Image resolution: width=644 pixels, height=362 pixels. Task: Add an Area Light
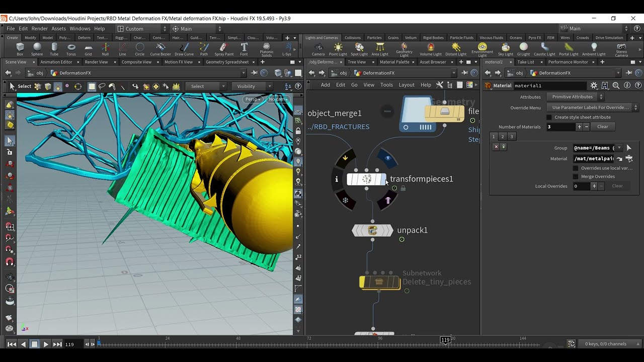pos(380,49)
